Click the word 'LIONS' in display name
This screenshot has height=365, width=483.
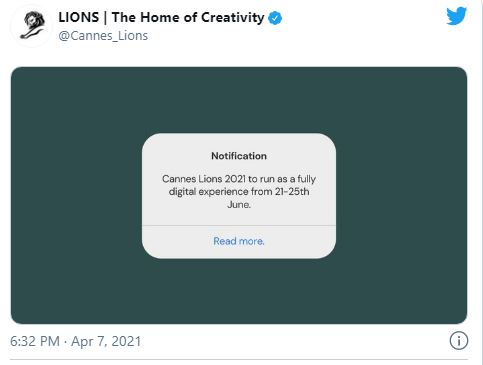[79, 17]
